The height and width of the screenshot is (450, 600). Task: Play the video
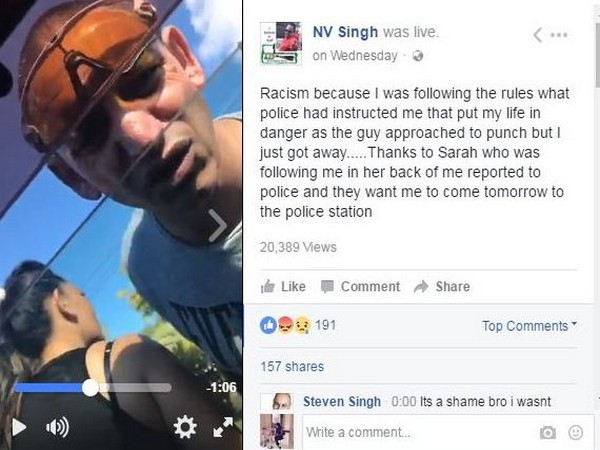tap(19, 427)
